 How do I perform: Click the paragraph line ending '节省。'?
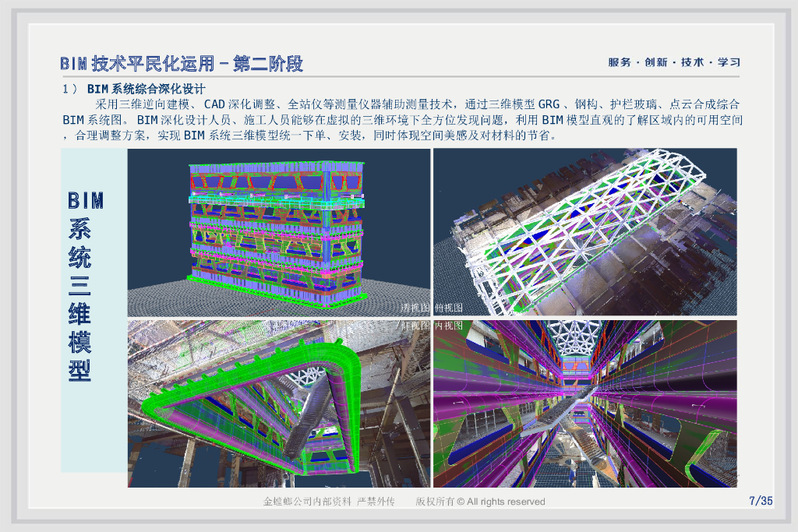click(310, 136)
